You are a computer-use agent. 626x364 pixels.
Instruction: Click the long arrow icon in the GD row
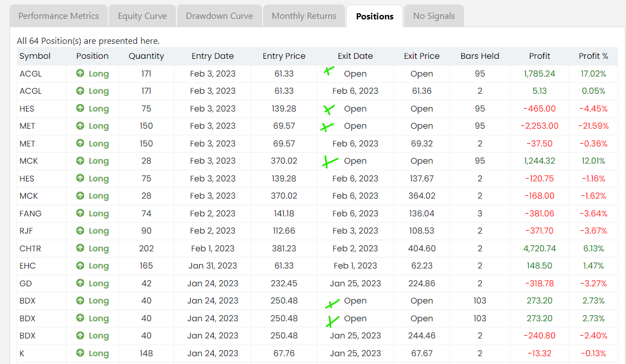pyautogui.click(x=80, y=282)
